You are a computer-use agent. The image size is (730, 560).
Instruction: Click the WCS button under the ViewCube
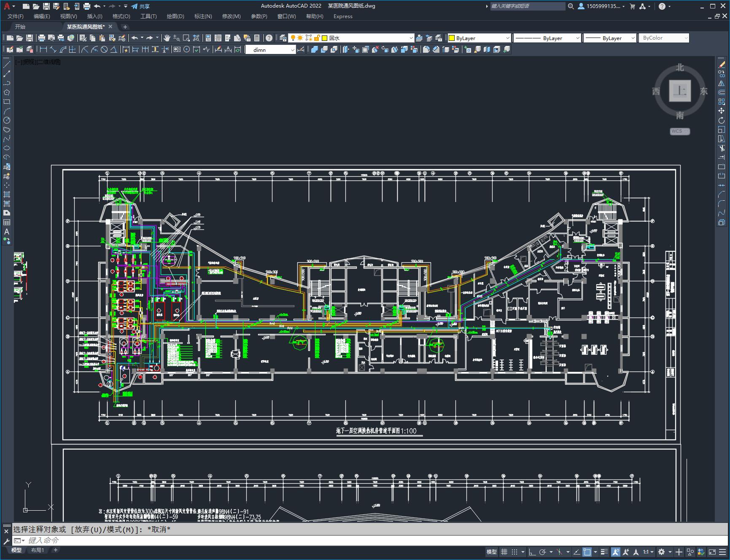(679, 131)
